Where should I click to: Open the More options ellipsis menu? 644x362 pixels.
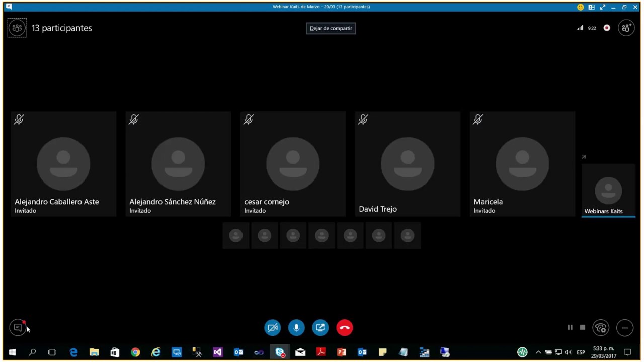click(625, 328)
